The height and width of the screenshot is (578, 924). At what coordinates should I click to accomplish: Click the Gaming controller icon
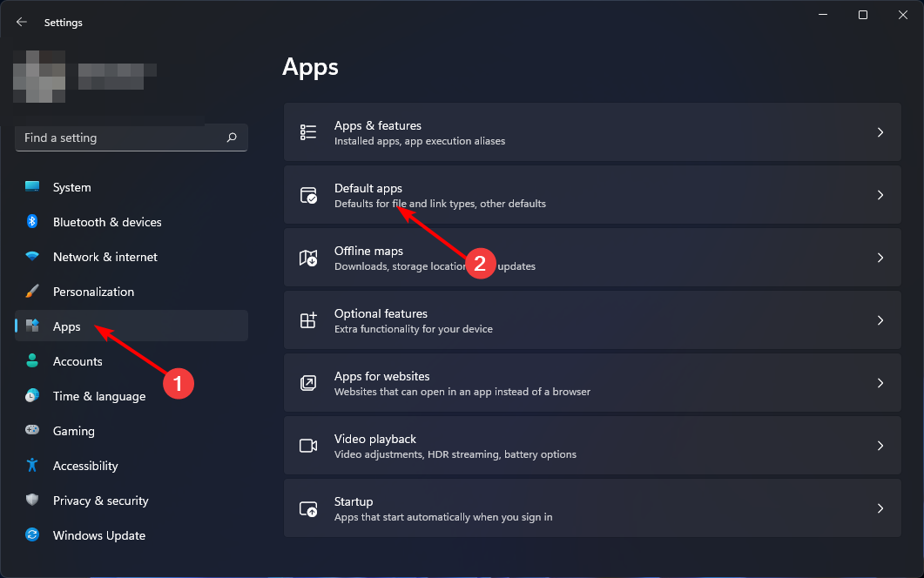click(x=32, y=431)
